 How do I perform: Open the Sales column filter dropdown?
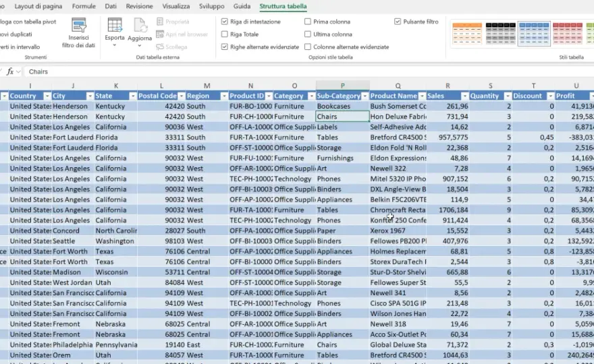pyautogui.click(x=464, y=96)
